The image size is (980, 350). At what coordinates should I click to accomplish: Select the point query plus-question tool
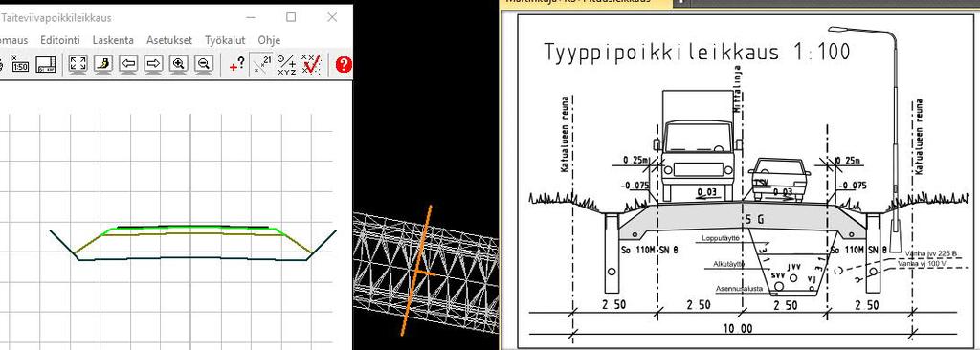tap(236, 64)
